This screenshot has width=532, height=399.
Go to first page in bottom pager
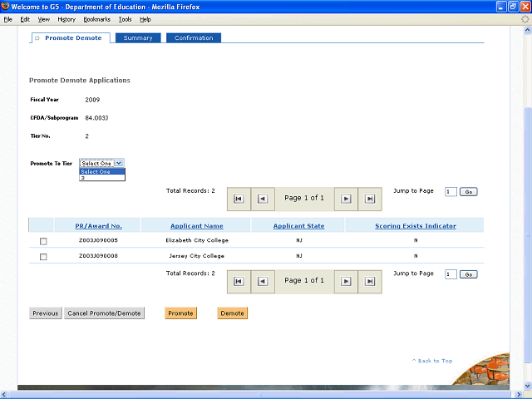point(239,281)
